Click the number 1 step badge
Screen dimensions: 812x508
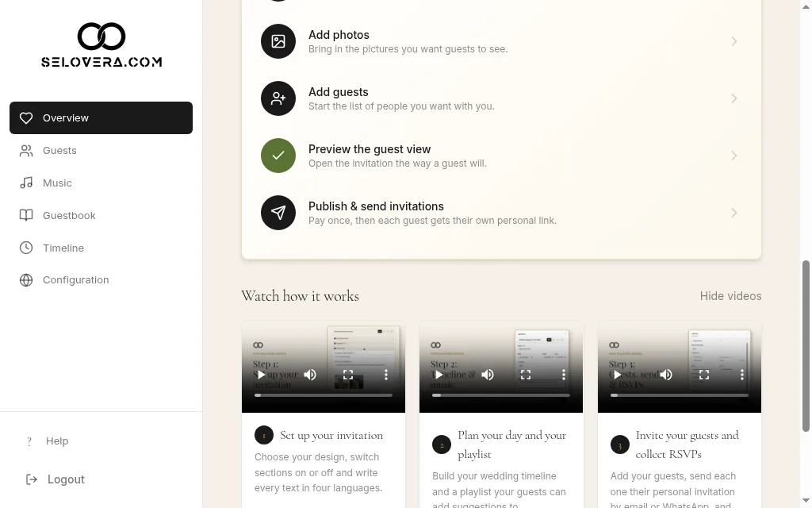263,436
